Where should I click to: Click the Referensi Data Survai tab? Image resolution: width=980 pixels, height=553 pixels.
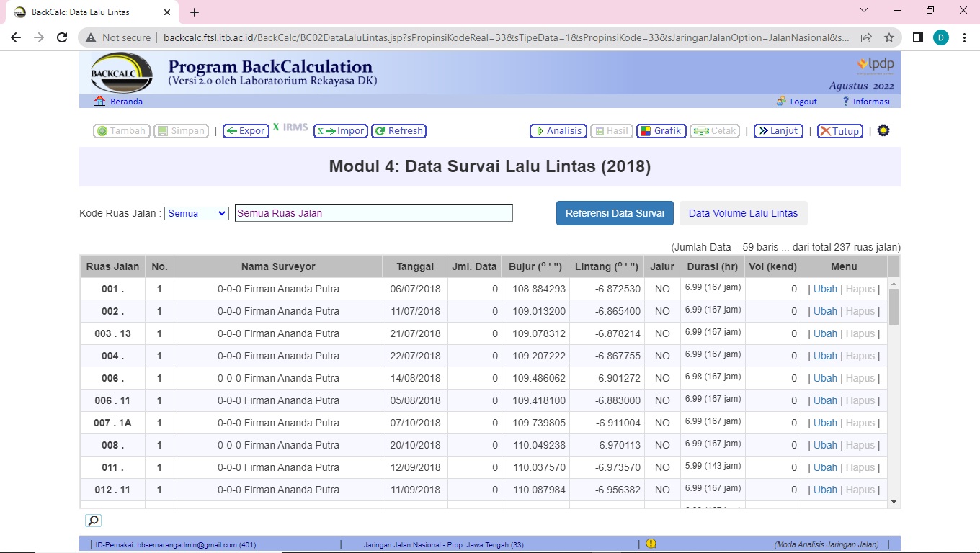click(615, 213)
